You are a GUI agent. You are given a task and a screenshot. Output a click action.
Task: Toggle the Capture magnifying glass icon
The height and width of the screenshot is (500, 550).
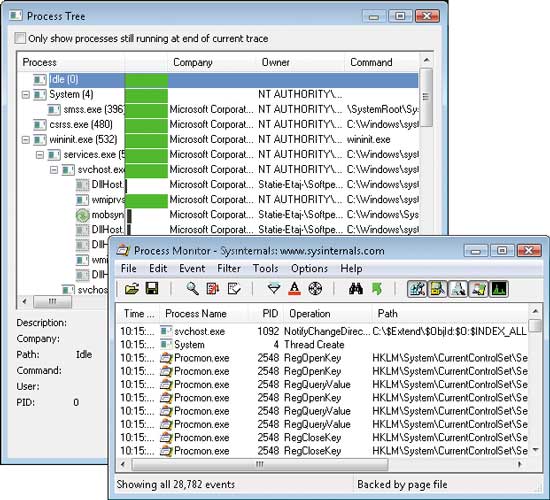(192, 289)
